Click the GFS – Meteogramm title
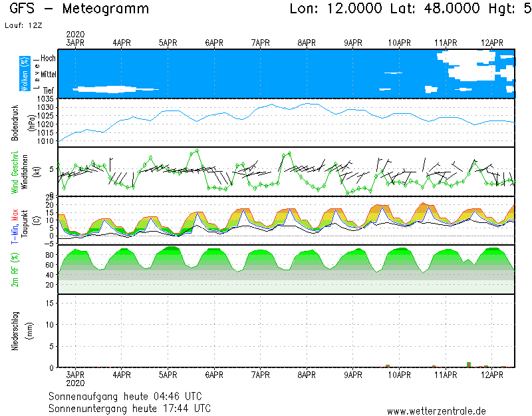Viewport: 532px width, 416px height. [80, 9]
